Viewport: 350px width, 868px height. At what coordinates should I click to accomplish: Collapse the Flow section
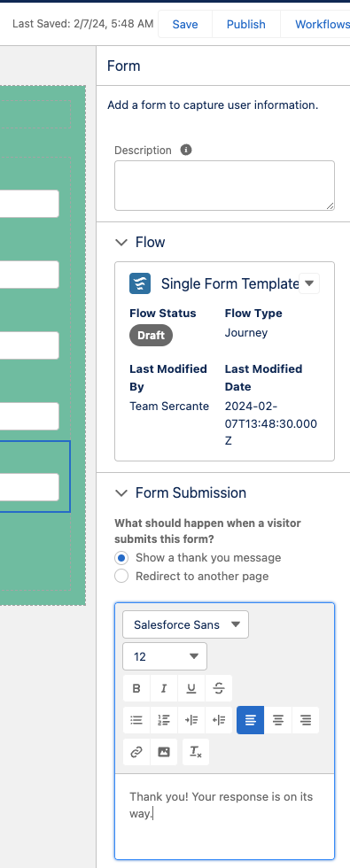click(x=121, y=242)
